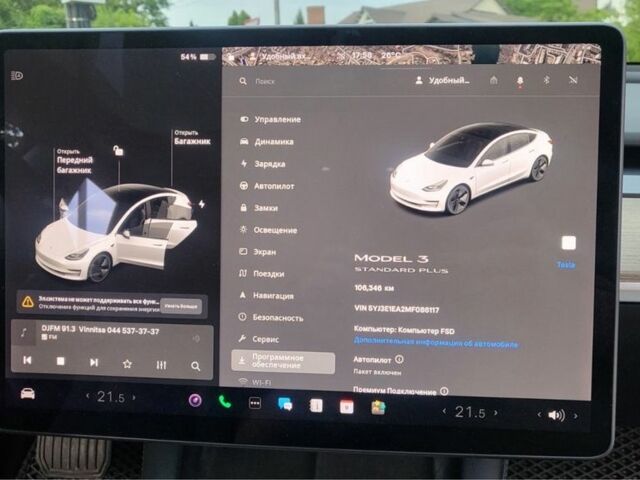Increase right temperature 21.5

(x=496, y=413)
